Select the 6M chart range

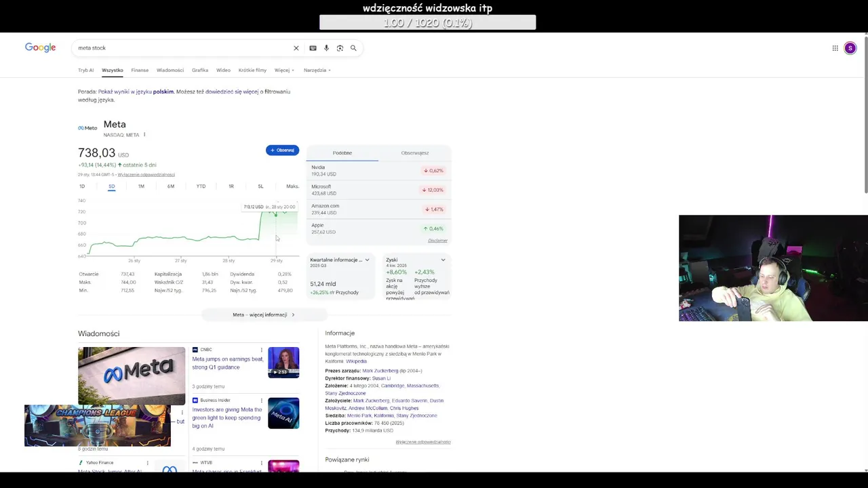tap(171, 186)
